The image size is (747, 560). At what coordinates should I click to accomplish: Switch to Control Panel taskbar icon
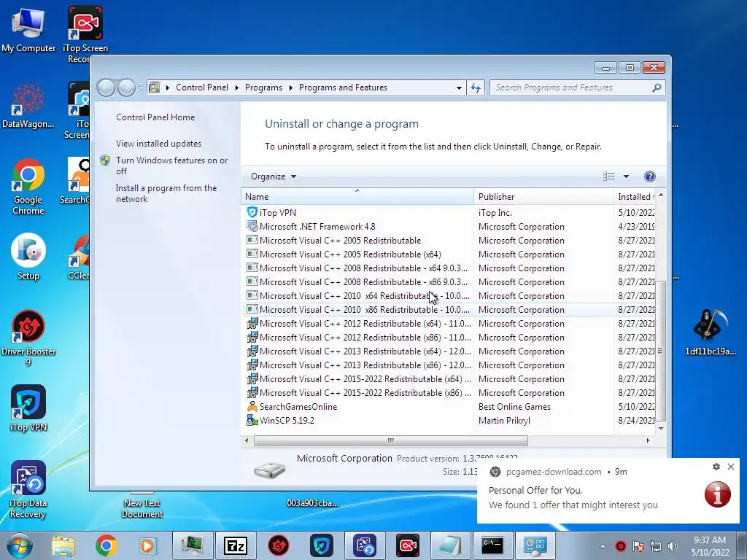[535, 545]
